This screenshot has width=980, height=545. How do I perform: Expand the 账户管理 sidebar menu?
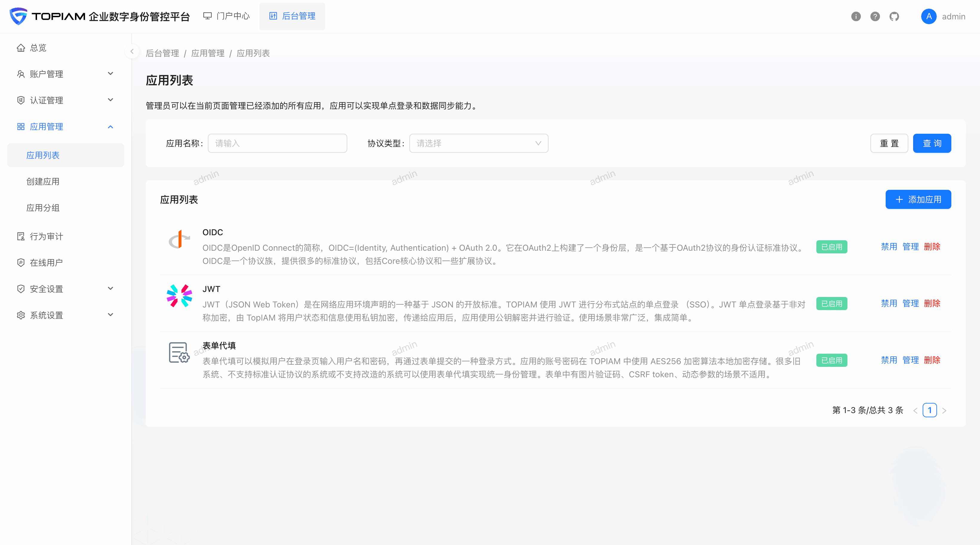(65, 74)
